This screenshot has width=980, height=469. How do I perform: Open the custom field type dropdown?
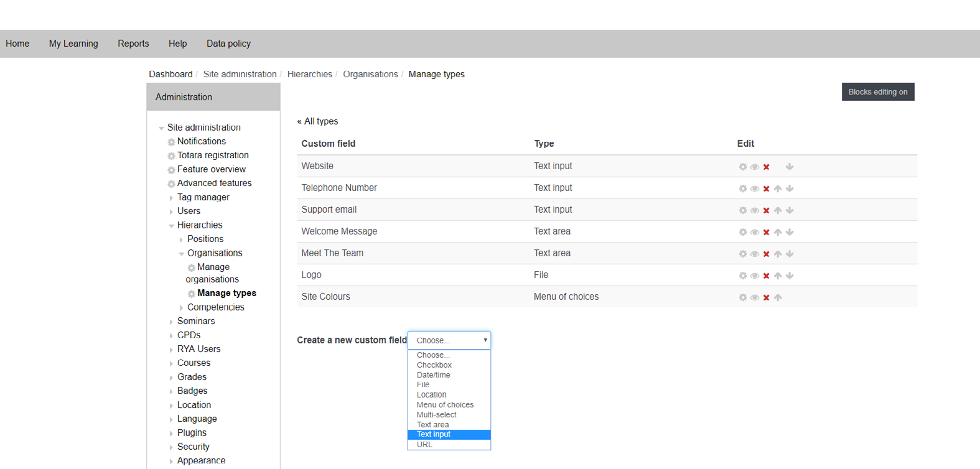tap(449, 340)
